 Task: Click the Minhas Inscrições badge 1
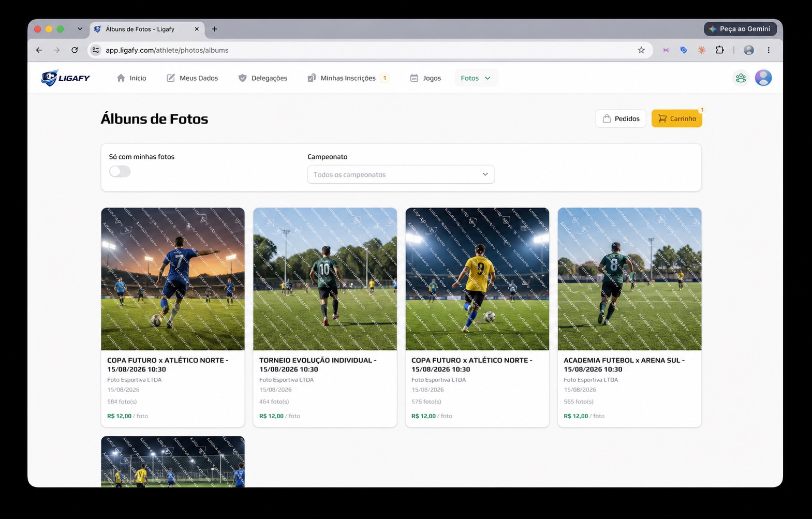click(385, 78)
